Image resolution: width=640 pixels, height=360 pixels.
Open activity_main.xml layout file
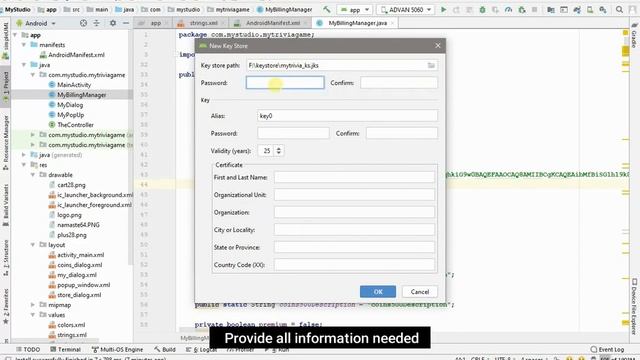[76, 255]
